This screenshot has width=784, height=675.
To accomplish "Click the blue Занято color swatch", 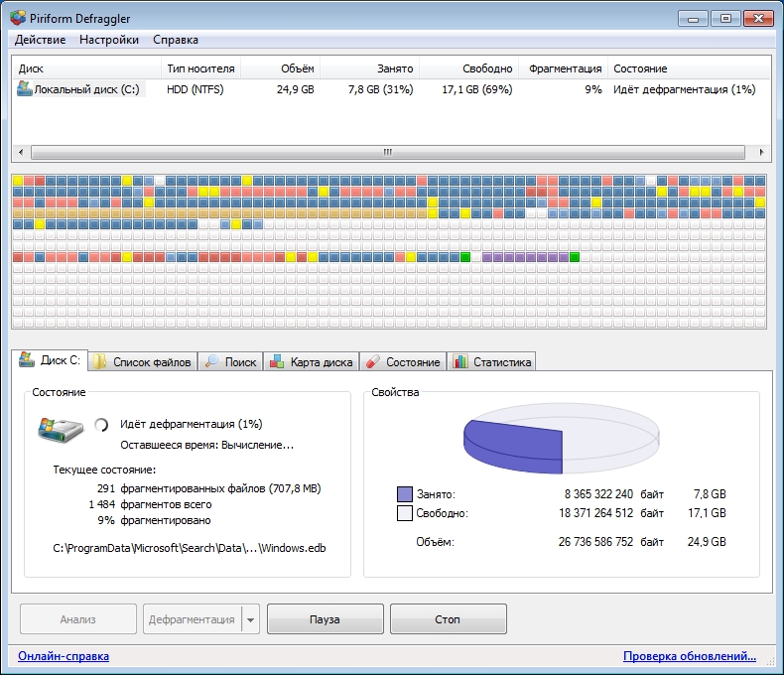I will 404,493.
